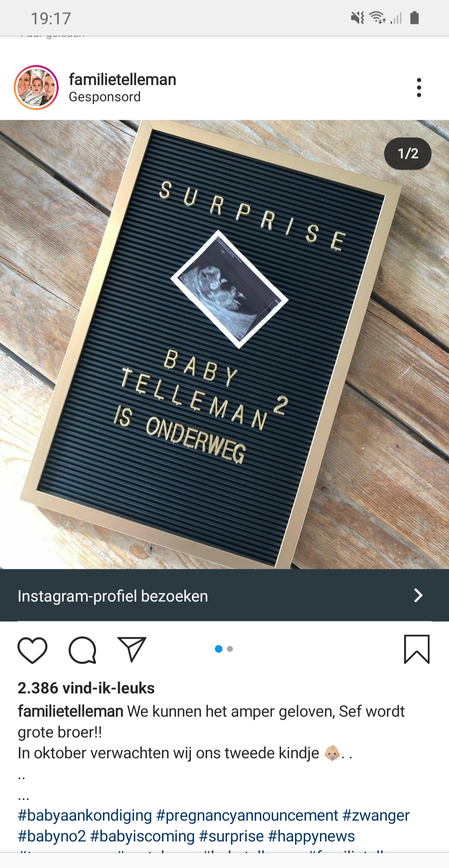This screenshot has width=449, height=868.
Task: Open the #happynews hashtag
Action: click(311, 836)
